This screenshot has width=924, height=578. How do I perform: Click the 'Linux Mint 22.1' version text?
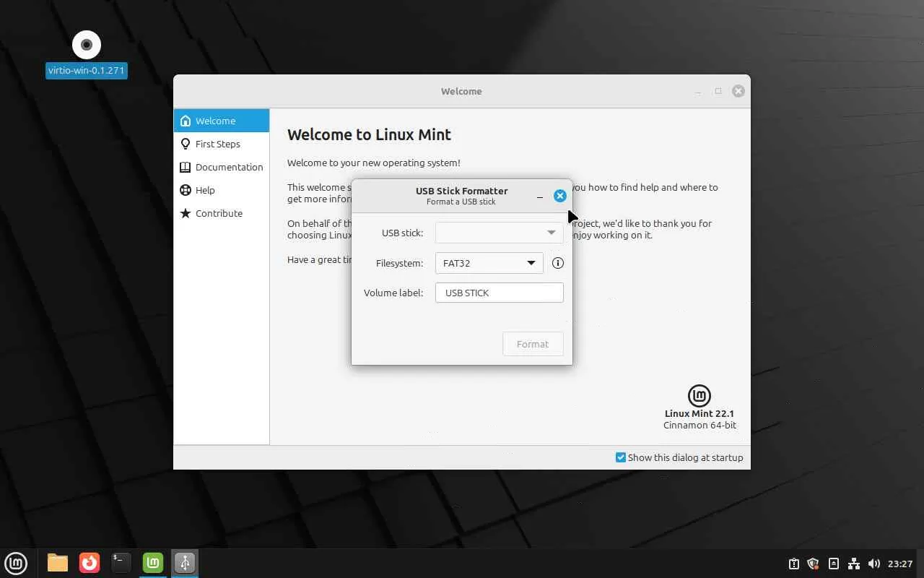click(699, 413)
